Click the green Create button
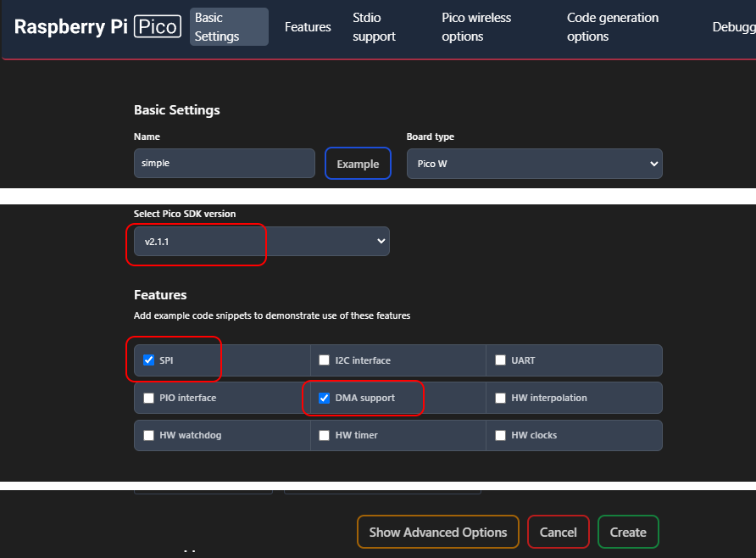 [628, 532]
